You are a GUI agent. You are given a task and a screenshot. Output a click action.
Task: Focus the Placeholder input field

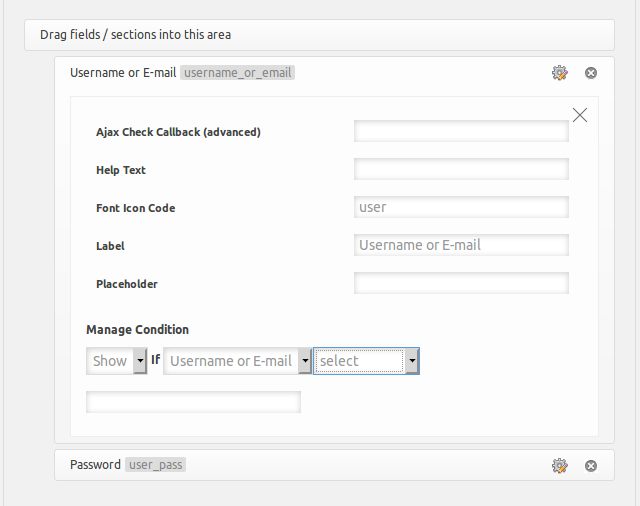(461, 283)
